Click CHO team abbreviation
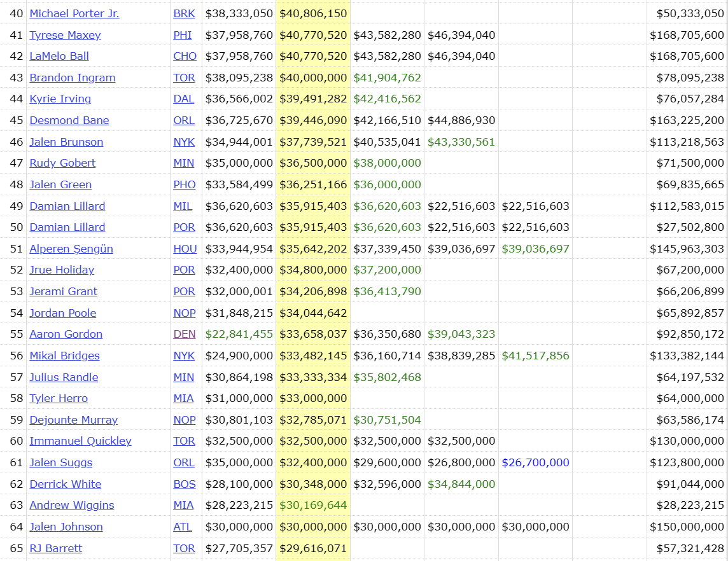The image size is (728, 561). pyautogui.click(x=185, y=56)
